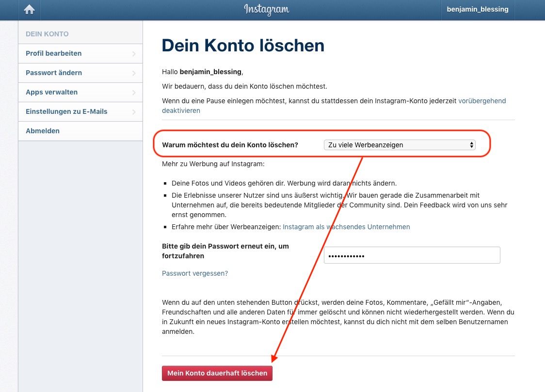
Task: Open Apps verwalten in the sidebar
Action: coord(80,93)
